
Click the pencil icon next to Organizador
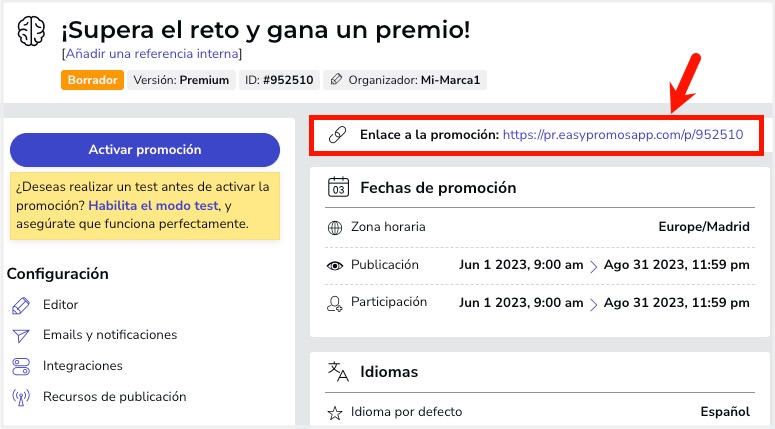[336, 80]
